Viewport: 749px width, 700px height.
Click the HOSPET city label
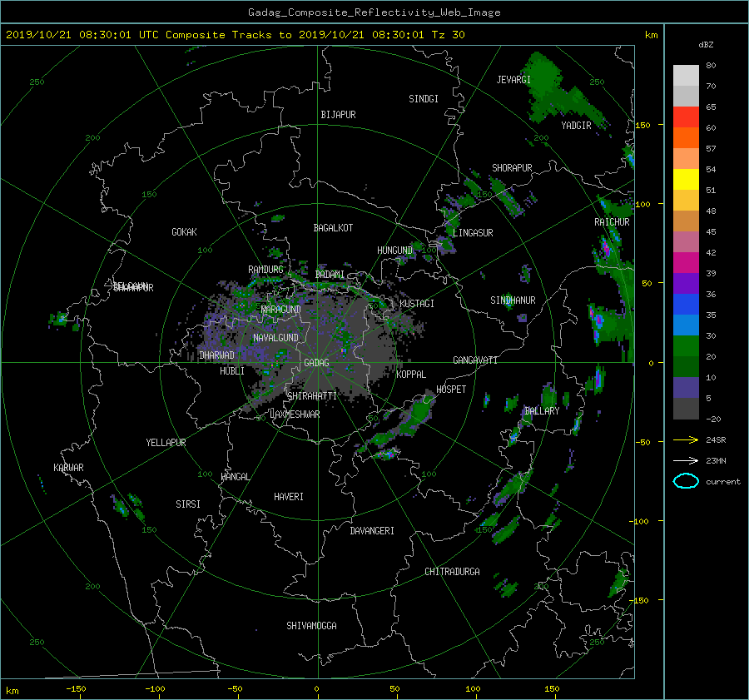click(451, 390)
